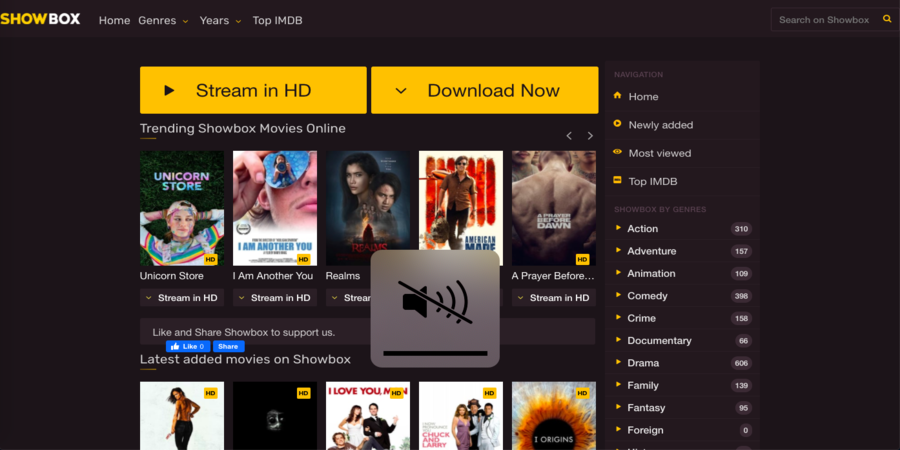Click the arrow icon beside Animation genre
Viewport: 900px width, 450px height.
[x=618, y=272]
